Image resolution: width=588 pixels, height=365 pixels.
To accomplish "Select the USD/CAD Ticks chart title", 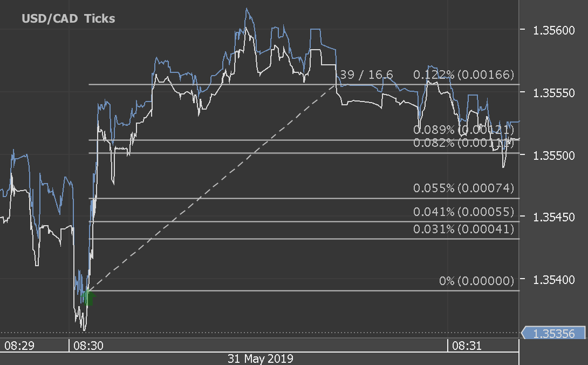I will pyautogui.click(x=69, y=18).
